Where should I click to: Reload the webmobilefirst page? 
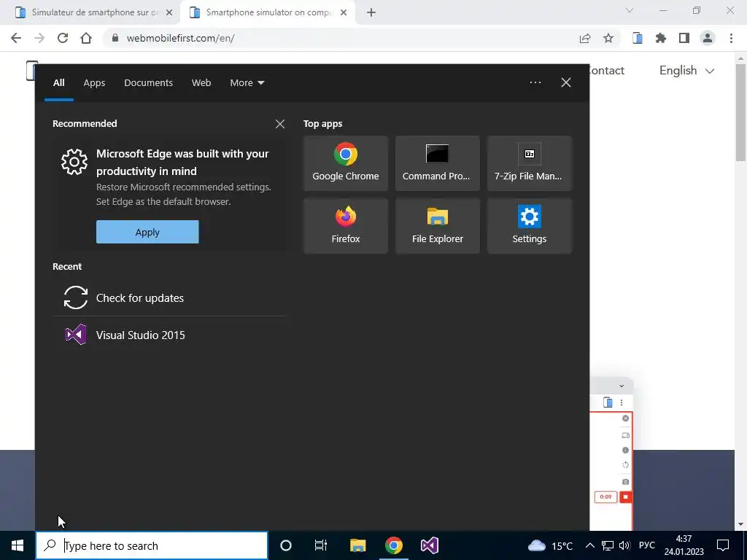[x=63, y=38]
